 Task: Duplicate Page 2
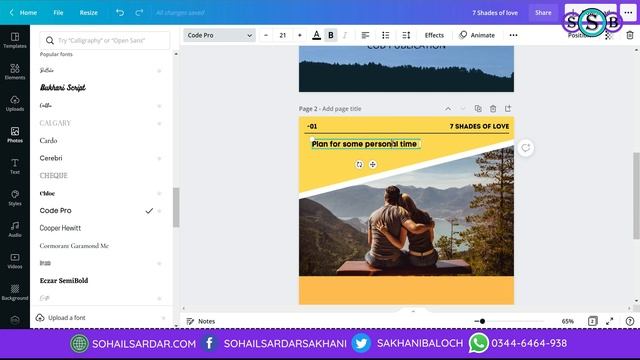478,109
